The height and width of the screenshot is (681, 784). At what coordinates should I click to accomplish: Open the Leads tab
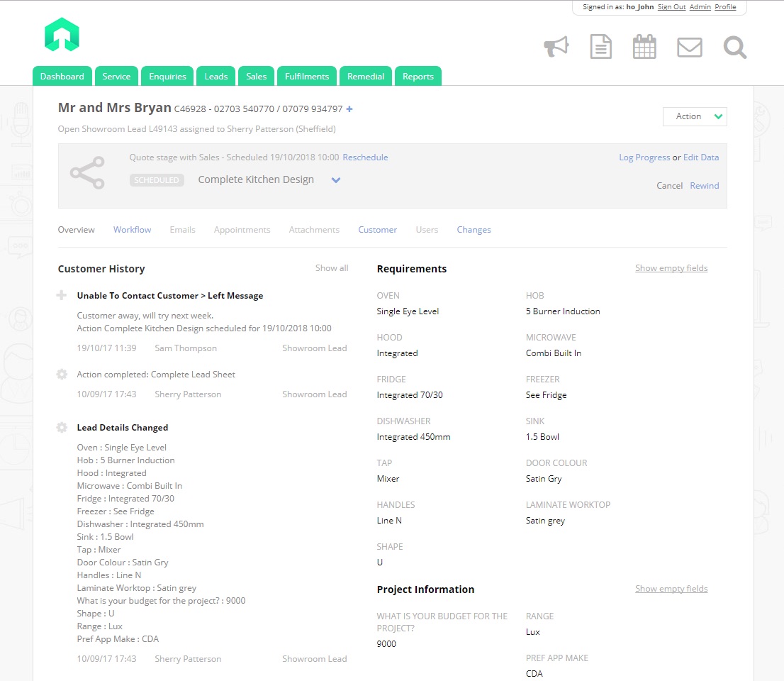[x=216, y=77]
